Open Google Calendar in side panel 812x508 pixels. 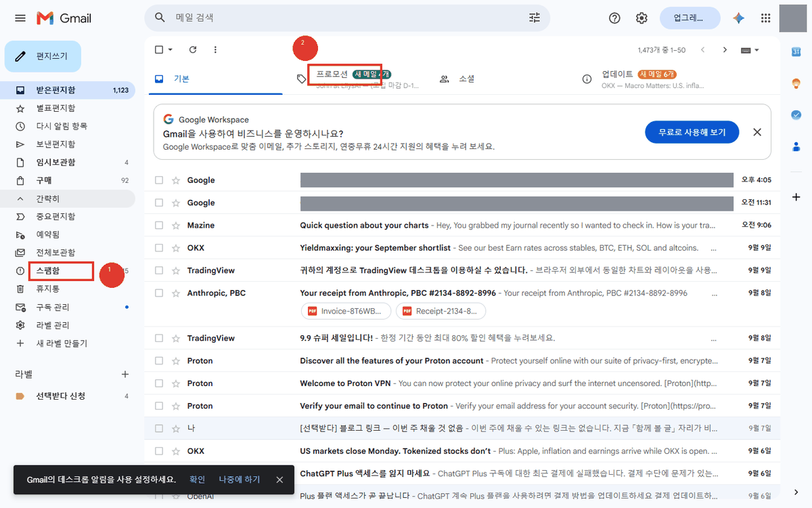tap(796, 52)
